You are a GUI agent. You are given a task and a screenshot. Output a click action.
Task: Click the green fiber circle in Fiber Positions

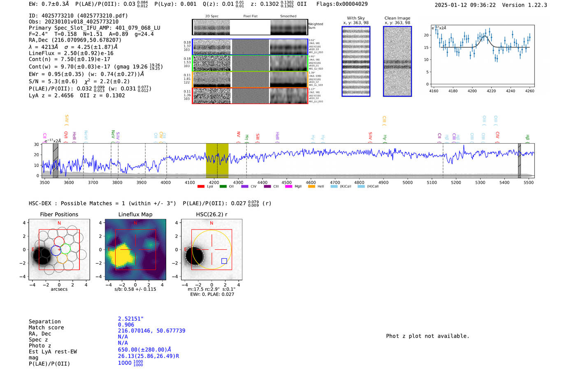[x=65, y=248]
